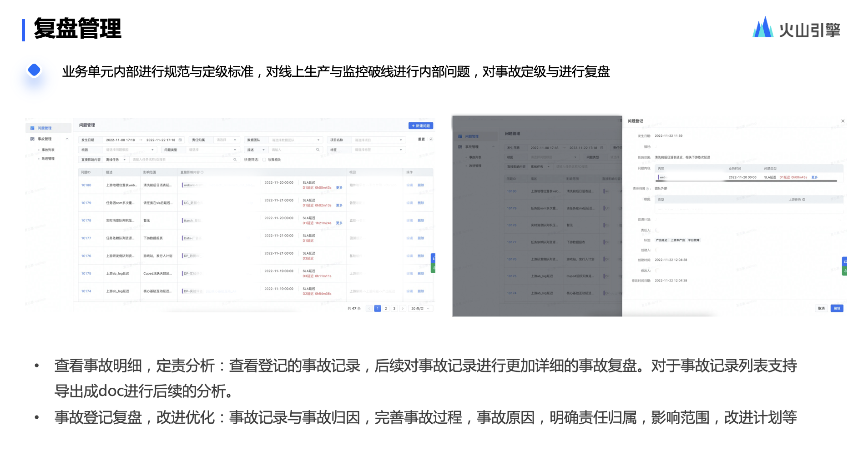The height and width of the screenshot is (451, 868).
Task: Click 更多 link in row 10180
Action: click(339, 188)
